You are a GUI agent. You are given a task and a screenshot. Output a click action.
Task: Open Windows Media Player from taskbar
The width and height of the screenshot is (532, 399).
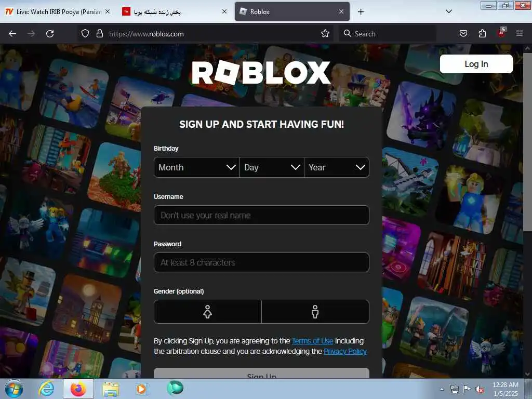click(141, 389)
